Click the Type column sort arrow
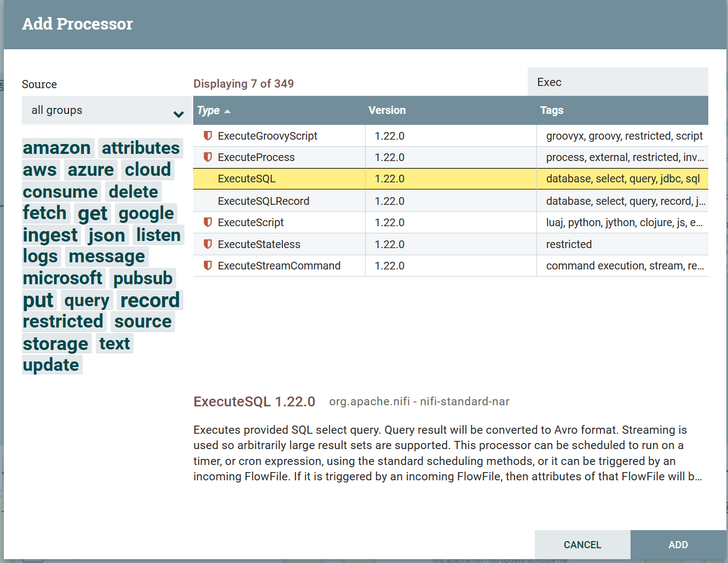728x563 pixels. pos(227,111)
